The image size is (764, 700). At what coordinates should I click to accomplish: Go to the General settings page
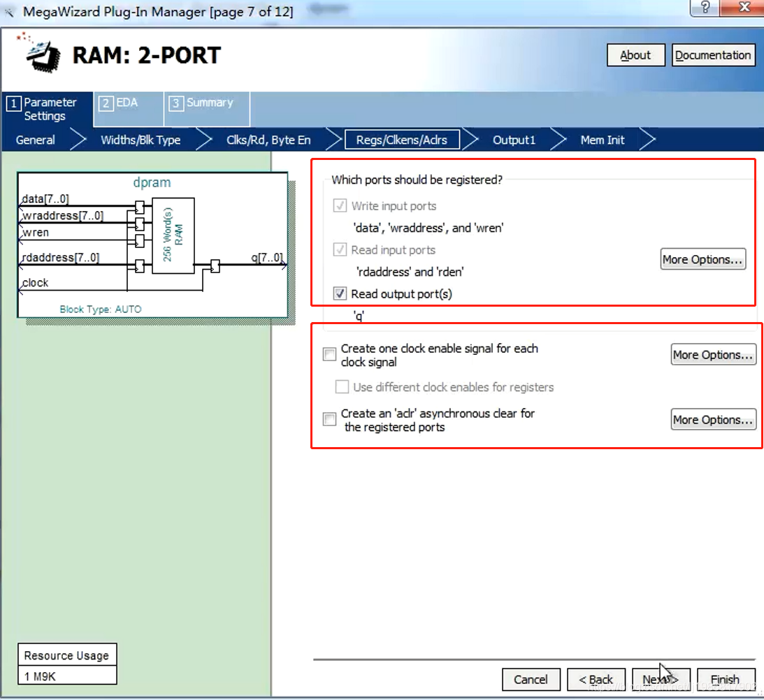[x=35, y=140]
